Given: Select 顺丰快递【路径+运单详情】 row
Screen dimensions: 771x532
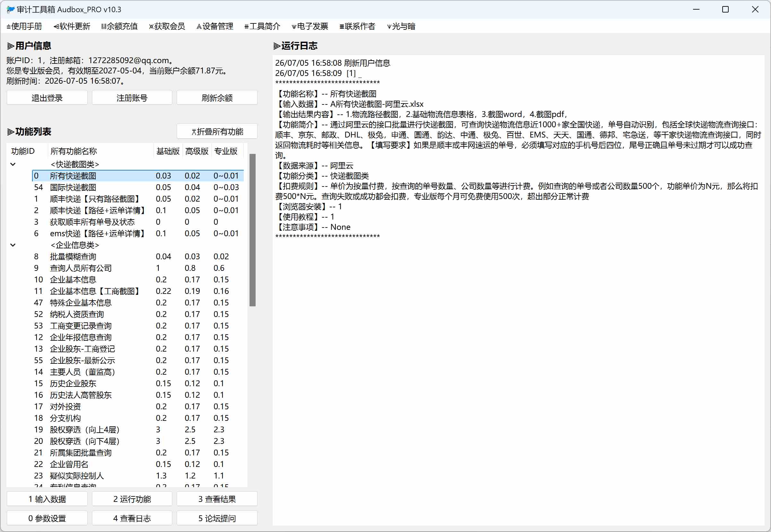Looking at the screenshot, I should coord(138,210).
